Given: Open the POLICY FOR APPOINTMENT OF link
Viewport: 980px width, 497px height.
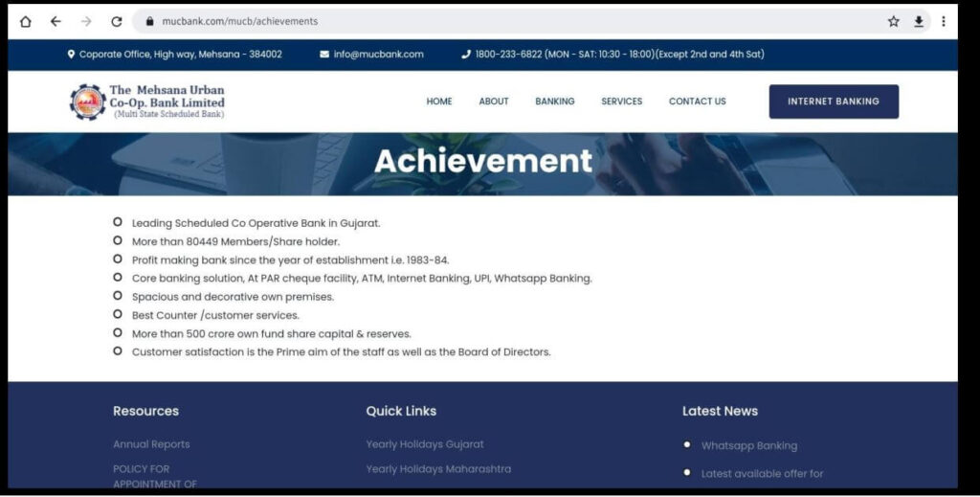Looking at the screenshot, I should (155, 476).
